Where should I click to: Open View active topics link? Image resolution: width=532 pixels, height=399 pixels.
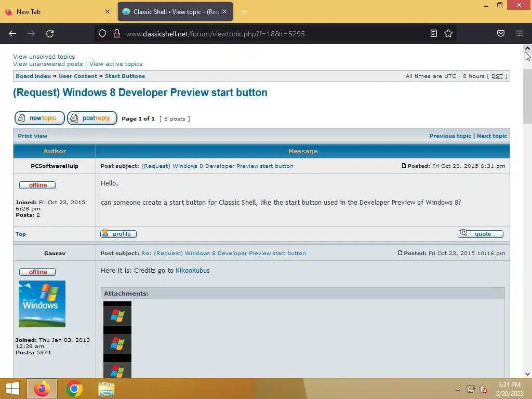pyautogui.click(x=116, y=64)
